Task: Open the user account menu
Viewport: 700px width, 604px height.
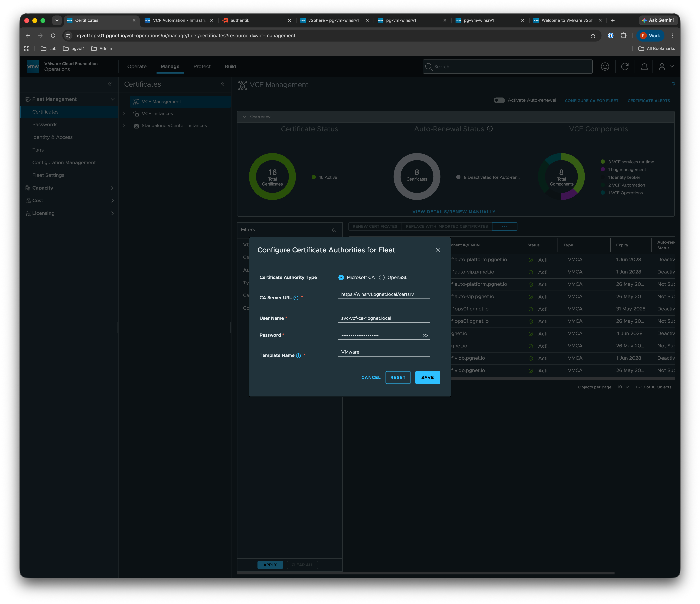Action: (x=666, y=67)
